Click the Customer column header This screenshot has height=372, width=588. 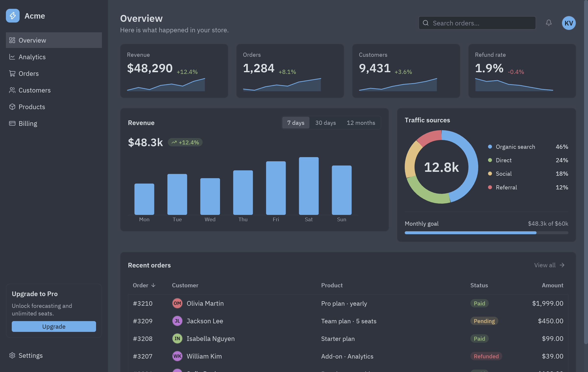(x=185, y=285)
